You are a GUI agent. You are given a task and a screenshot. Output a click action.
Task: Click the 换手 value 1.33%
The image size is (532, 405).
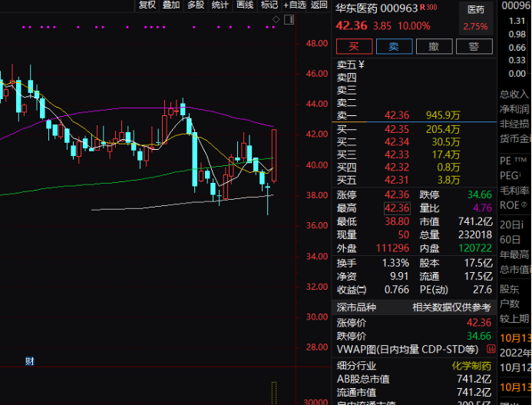395,263
